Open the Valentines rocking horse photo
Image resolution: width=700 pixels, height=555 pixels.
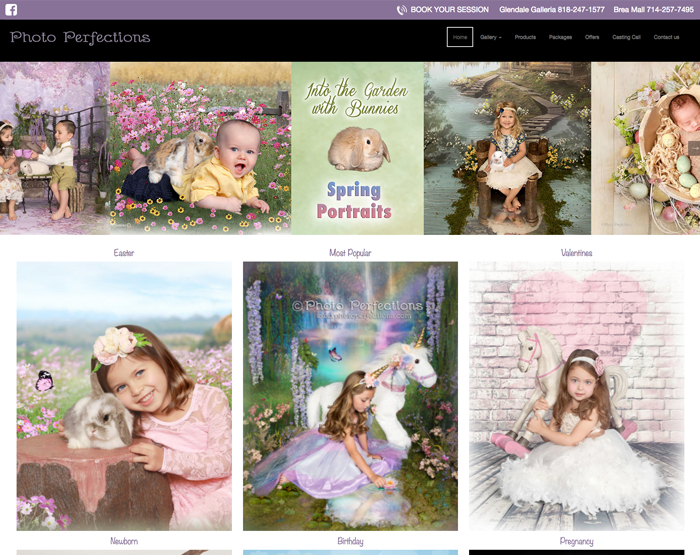(x=576, y=396)
